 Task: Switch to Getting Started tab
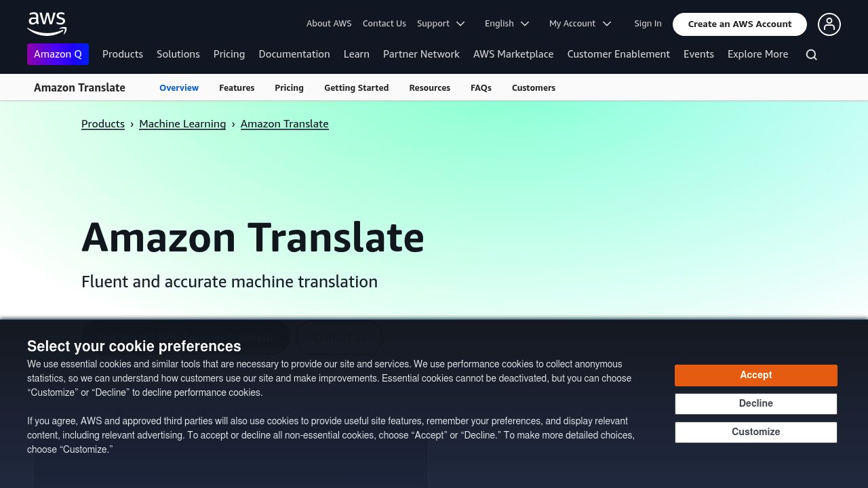click(x=356, y=88)
